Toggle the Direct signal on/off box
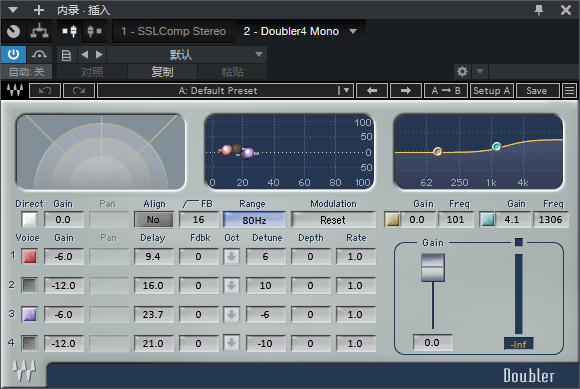This screenshot has height=389, width=580. coord(30,220)
